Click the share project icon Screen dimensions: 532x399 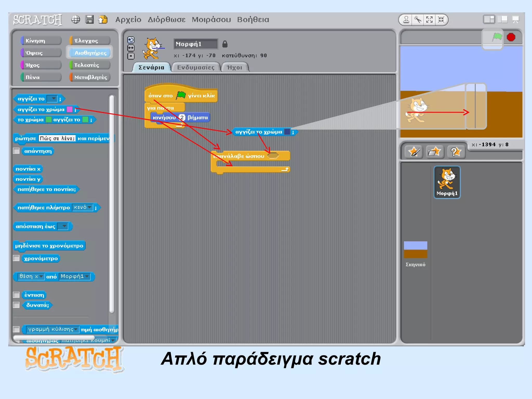coord(103,19)
